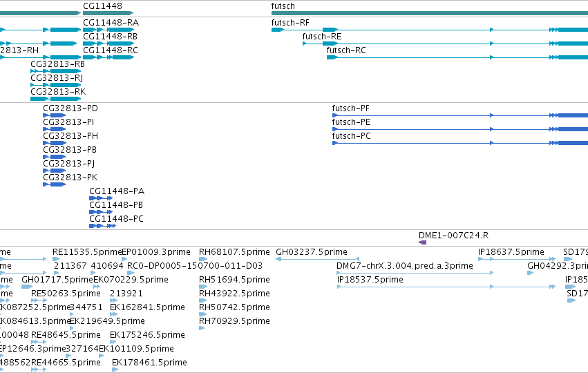Select the CG11448-RC transcript label
Viewport: 588px width, 373px height.
[111, 50]
